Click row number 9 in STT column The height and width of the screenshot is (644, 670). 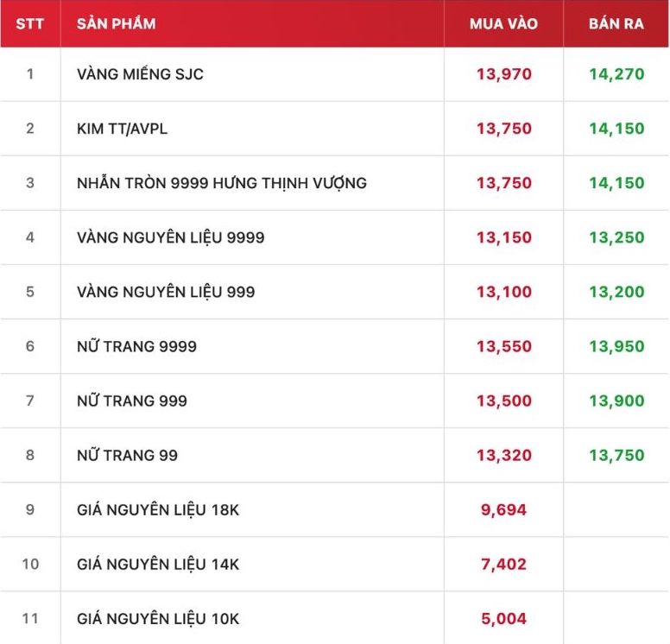pyautogui.click(x=30, y=509)
